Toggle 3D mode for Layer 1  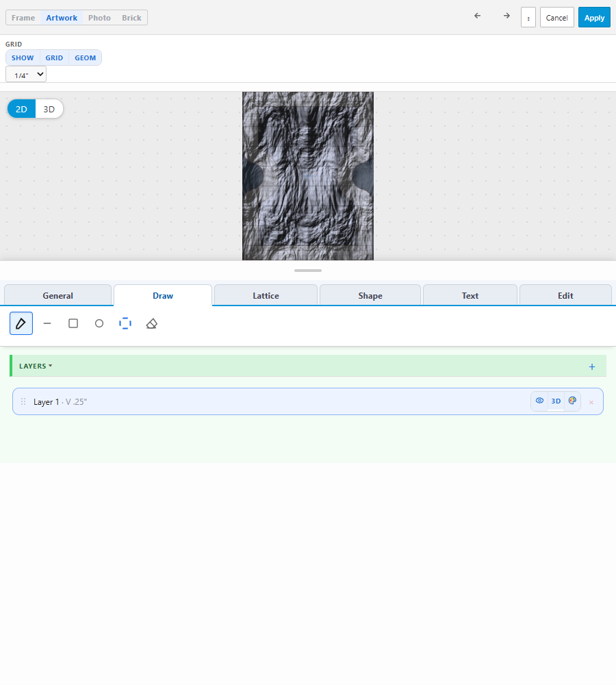556,401
